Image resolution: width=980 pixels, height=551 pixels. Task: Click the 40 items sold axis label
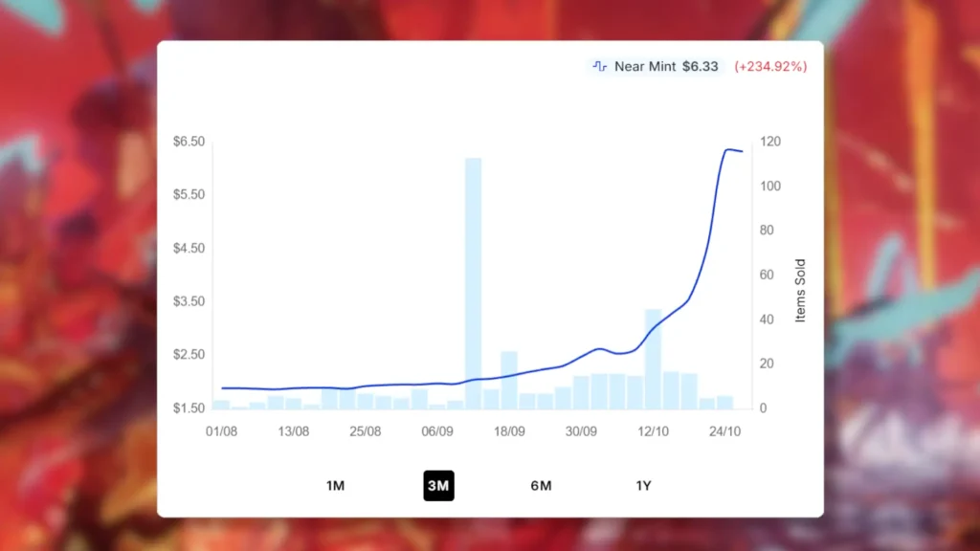[x=767, y=320]
